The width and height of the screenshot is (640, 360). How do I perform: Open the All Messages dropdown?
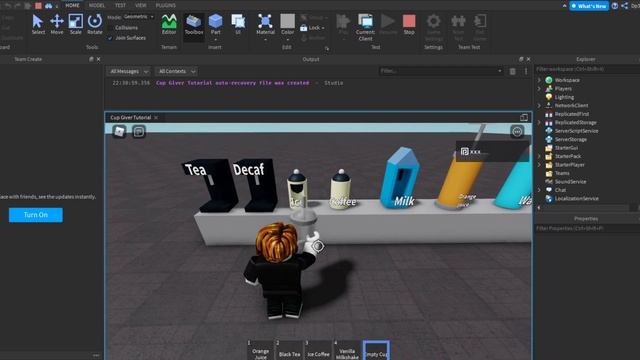pos(129,71)
